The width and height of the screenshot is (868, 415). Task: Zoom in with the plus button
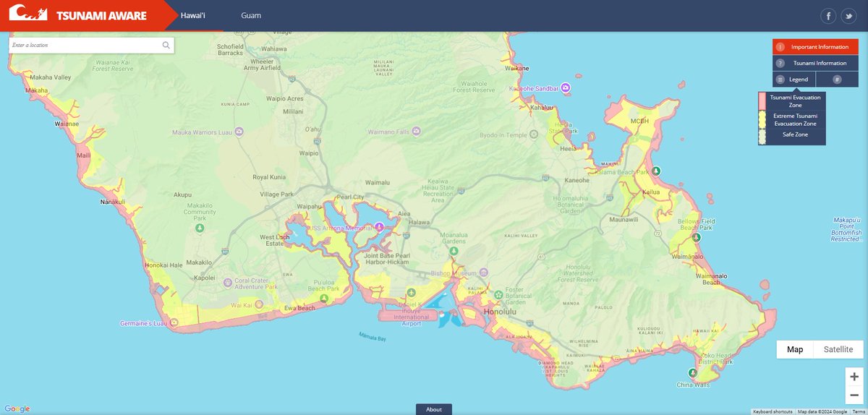[854, 377]
